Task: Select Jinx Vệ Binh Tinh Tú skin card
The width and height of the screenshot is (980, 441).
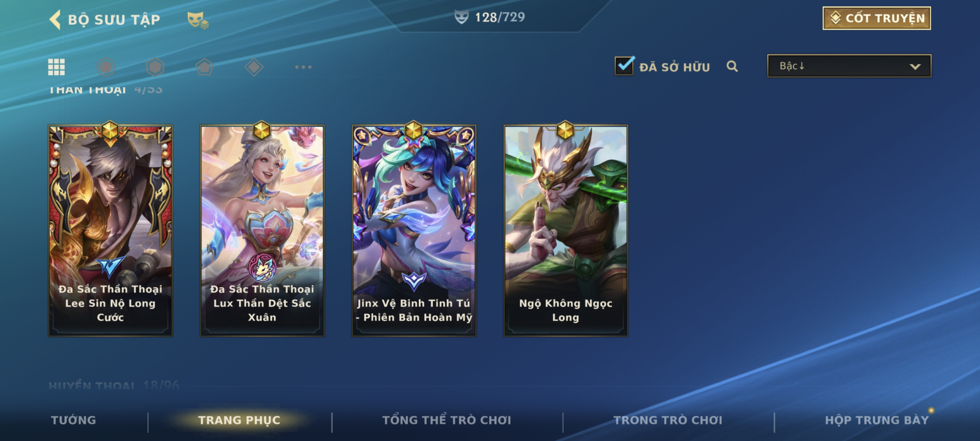Action: click(x=414, y=231)
